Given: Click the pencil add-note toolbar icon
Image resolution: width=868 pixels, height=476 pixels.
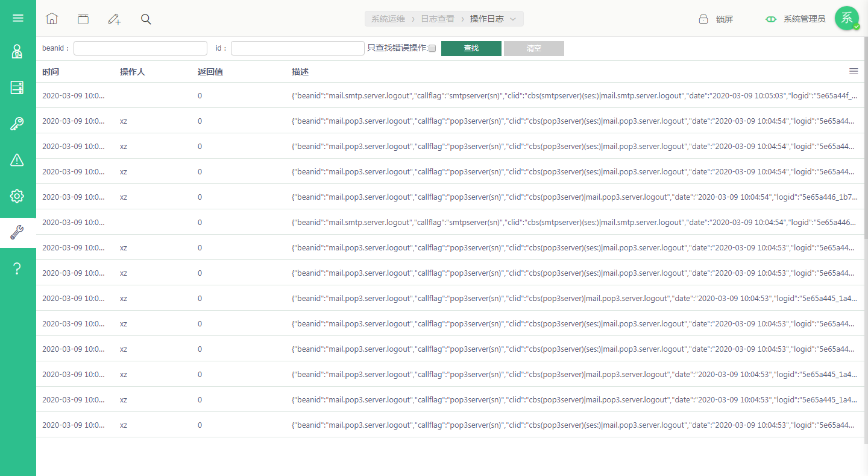Looking at the screenshot, I should (x=115, y=19).
